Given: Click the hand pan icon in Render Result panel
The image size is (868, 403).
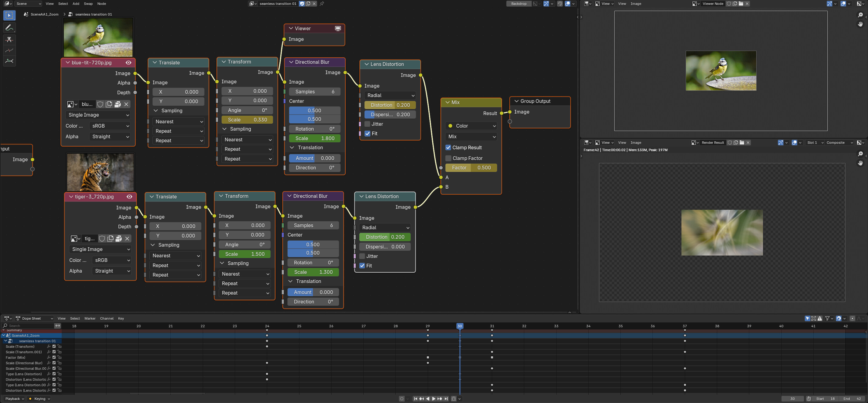Looking at the screenshot, I should tap(860, 163).
